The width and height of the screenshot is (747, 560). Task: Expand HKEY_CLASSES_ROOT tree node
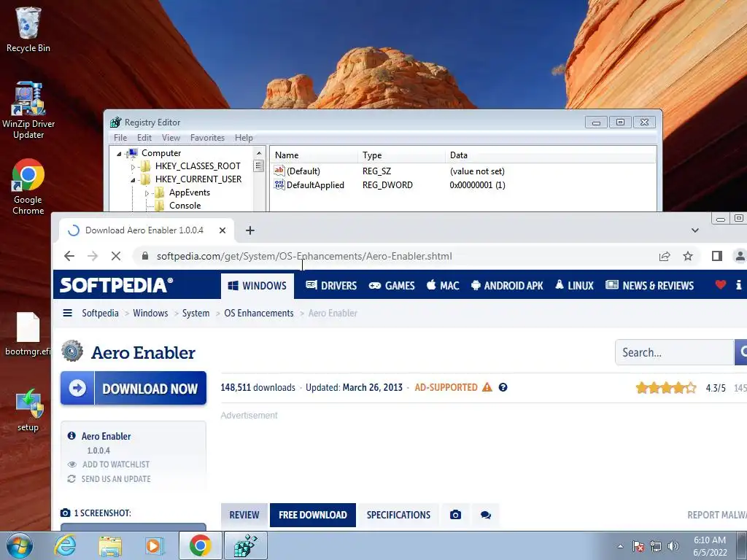tap(133, 167)
